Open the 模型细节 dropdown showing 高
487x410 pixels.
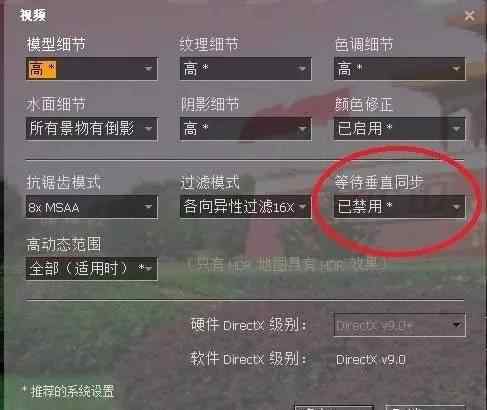(x=91, y=69)
